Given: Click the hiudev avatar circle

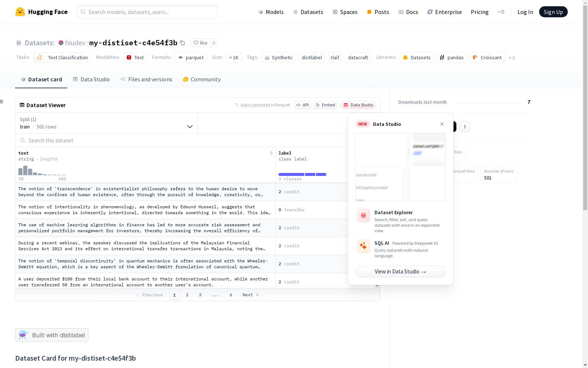Looking at the screenshot, I should 61,43.
